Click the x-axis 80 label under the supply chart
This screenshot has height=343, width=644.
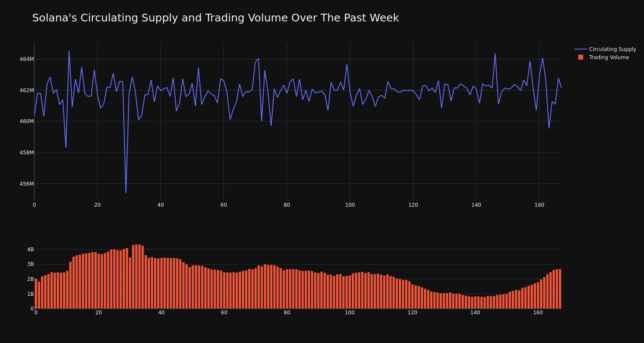pos(287,205)
